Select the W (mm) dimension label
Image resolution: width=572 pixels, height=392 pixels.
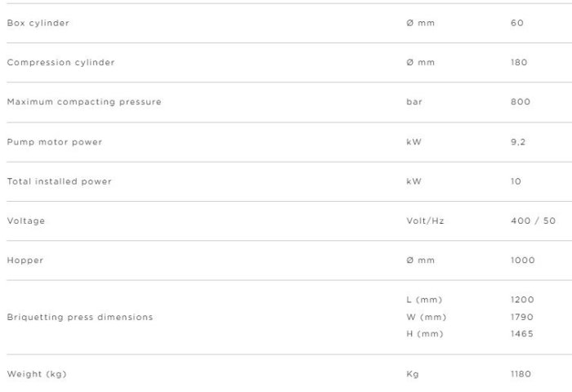[426, 317]
